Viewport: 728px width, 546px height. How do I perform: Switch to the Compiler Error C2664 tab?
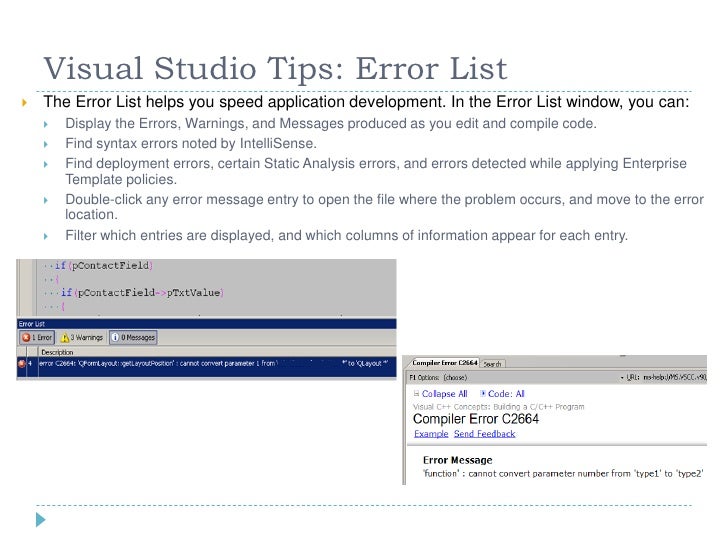[x=445, y=363]
